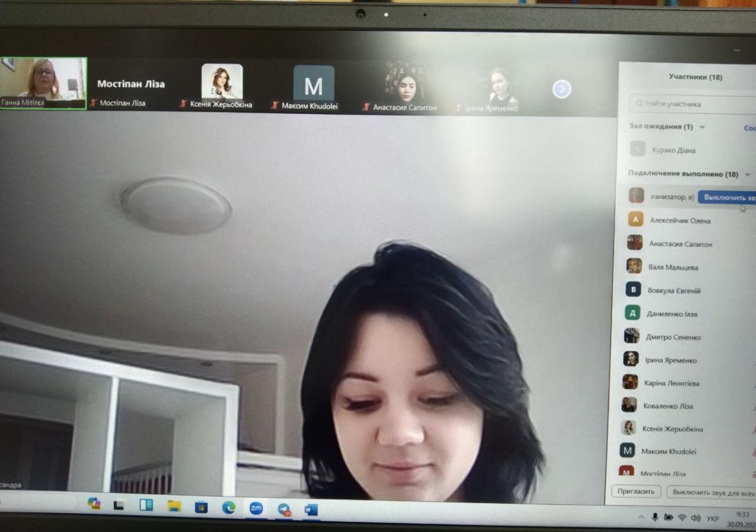
Task: Click the camera-in-use tray icon
Action: coord(668,518)
